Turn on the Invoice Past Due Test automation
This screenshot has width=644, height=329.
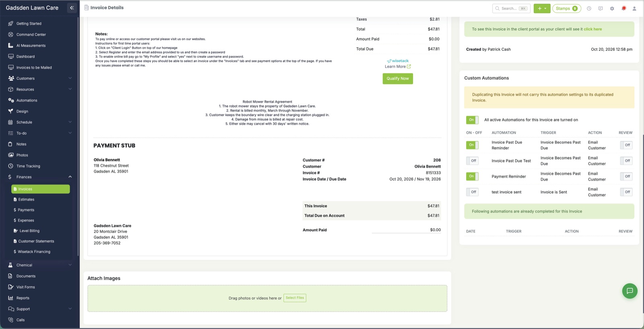pyautogui.click(x=472, y=161)
